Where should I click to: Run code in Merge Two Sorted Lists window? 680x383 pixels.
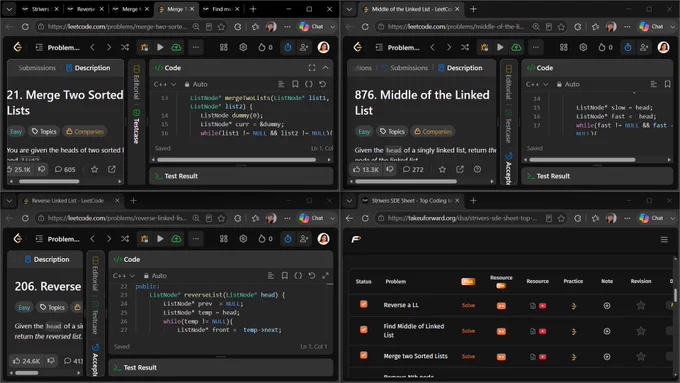160,47
